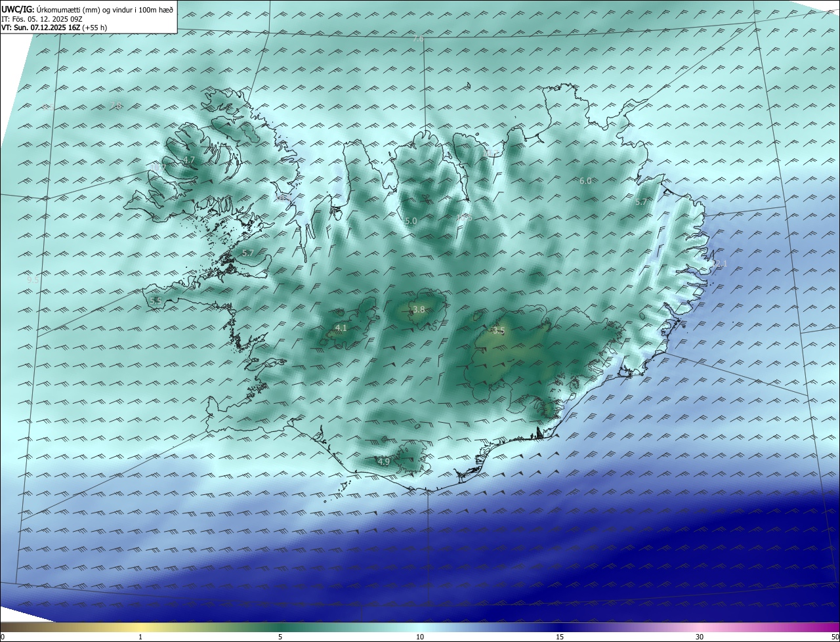Pick the dark navy colour above the 15 tick
The image size is (840, 642).
click(x=560, y=627)
